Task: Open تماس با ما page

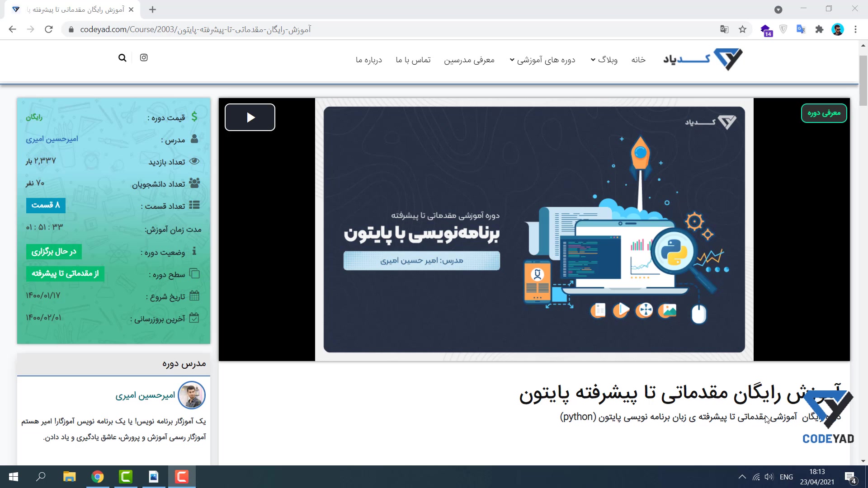Action: click(413, 60)
